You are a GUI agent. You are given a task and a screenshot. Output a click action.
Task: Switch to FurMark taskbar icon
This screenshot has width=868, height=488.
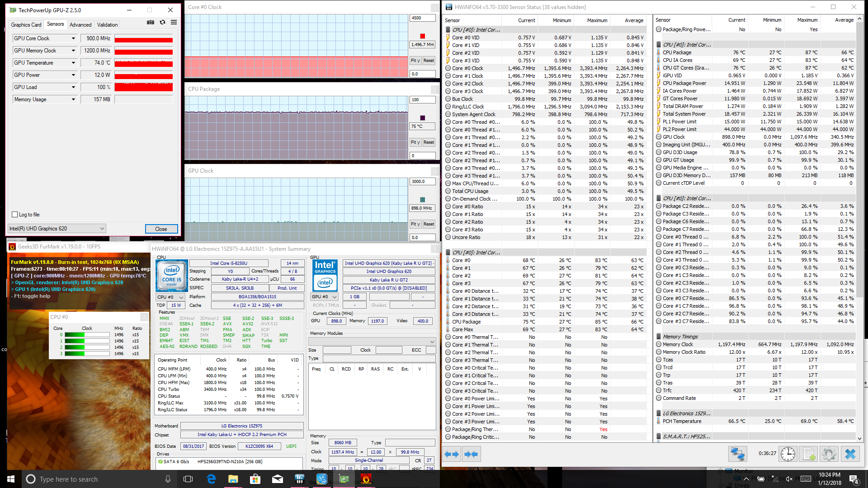click(366, 479)
